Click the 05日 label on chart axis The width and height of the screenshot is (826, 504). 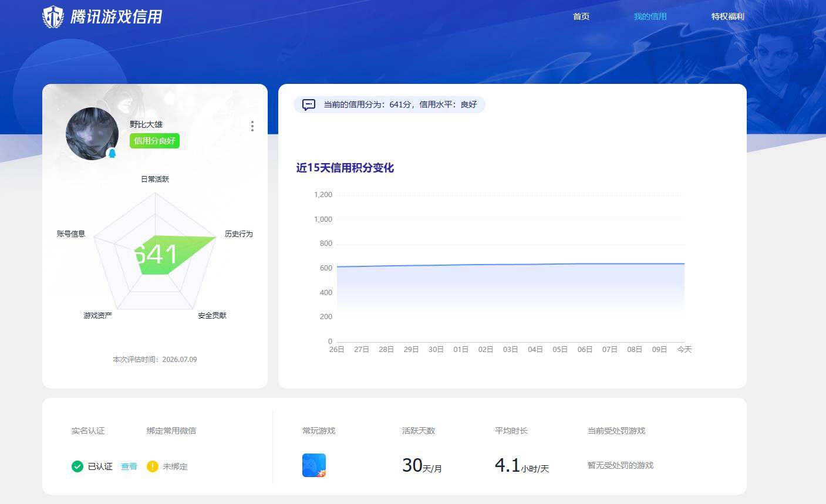[x=560, y=349]
